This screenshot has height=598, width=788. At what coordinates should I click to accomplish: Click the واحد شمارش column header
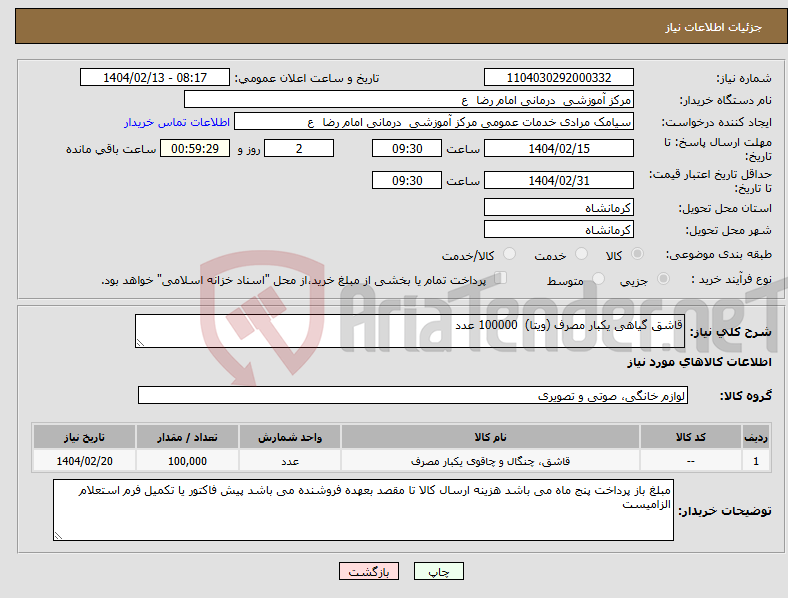coord(290,437)
